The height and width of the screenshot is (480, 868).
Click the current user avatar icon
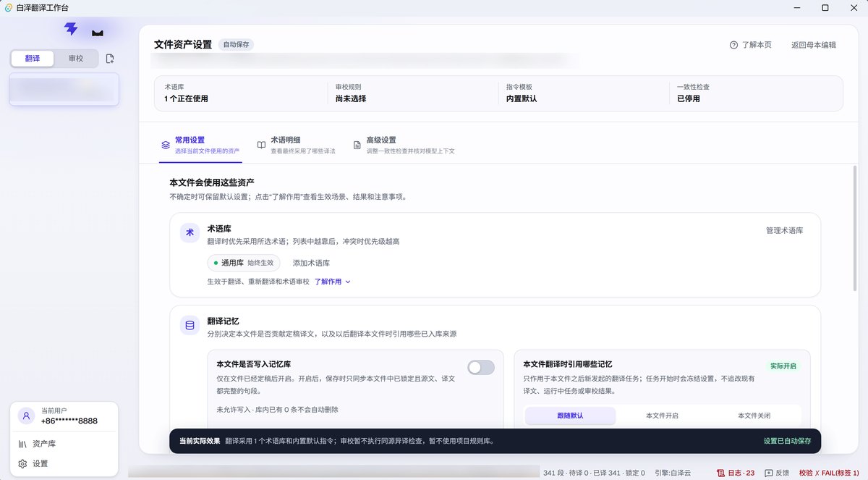[x=27, y=416]
